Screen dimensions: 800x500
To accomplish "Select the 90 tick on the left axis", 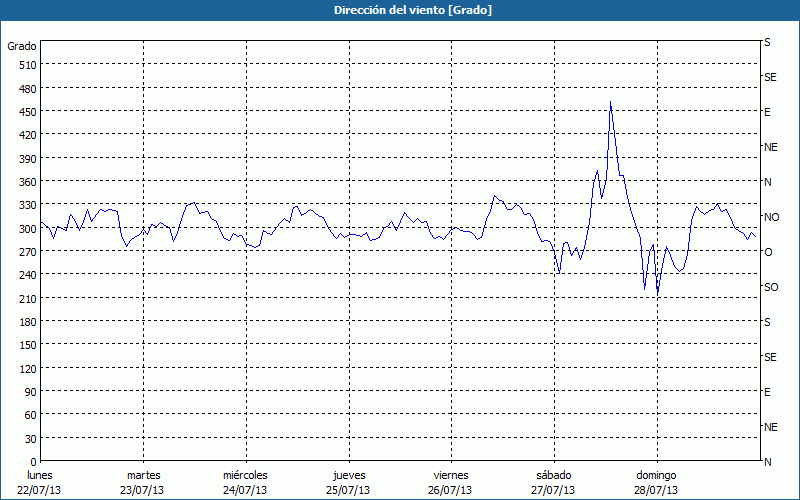I will click(30, 392).
